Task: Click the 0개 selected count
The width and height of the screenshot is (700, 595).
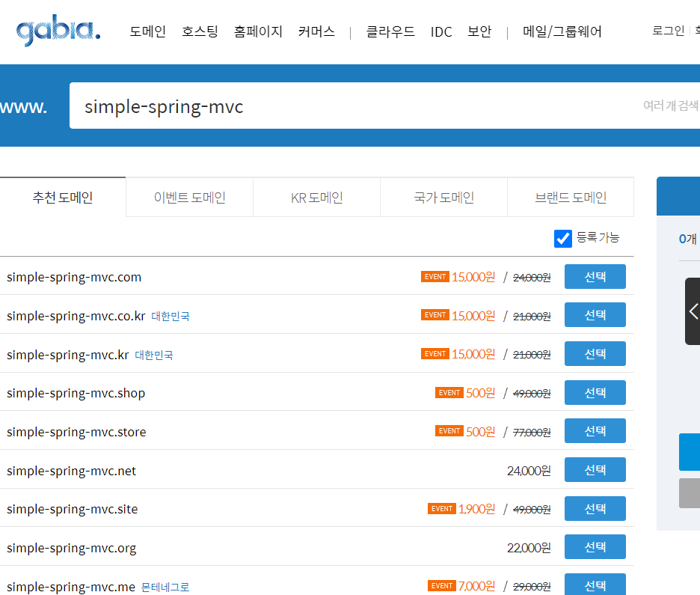Action: (x=687, y=239)
